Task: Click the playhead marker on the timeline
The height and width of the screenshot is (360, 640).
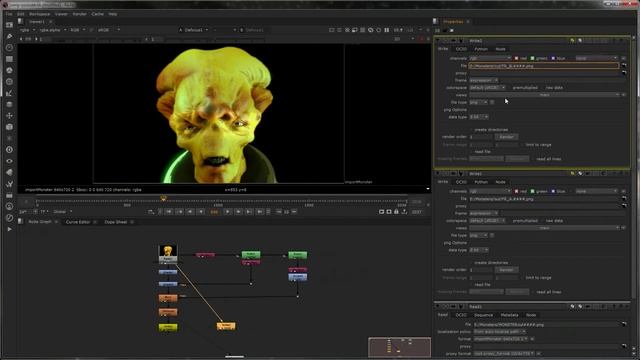Action: [x=163, y=199]
